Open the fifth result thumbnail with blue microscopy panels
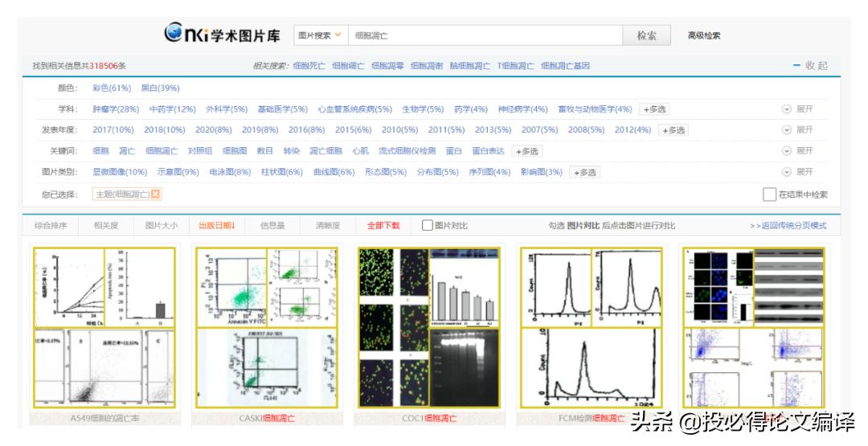Image resolution: width=868 pixels, height=446 pixels. [x=754, y=328]
